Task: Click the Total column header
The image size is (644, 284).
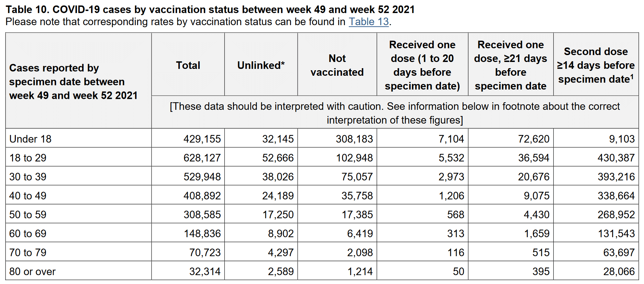Action: pos(188,65)
